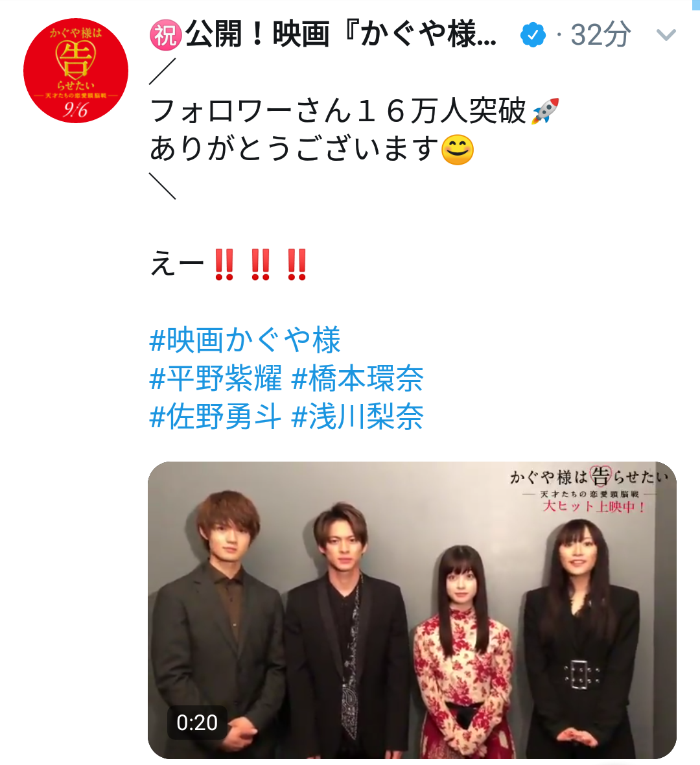
Task: Click the rocket emoji in tweet
Action: pos(544,111)
